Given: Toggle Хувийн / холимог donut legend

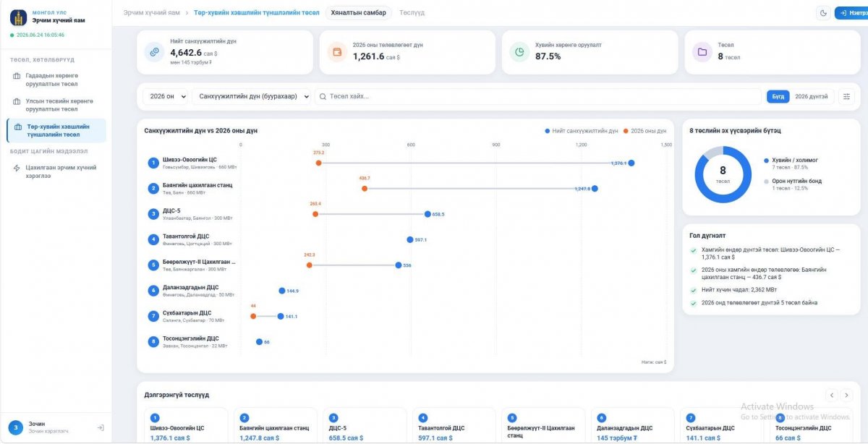Looking at the screenshot, I should point(791,163).
